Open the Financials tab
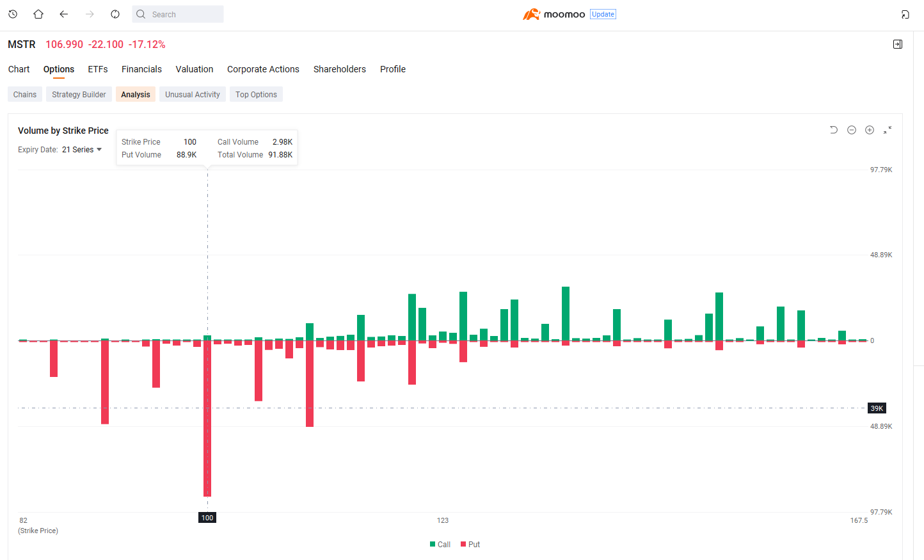This screenshot has width=924, height=560. pos(141,69)
